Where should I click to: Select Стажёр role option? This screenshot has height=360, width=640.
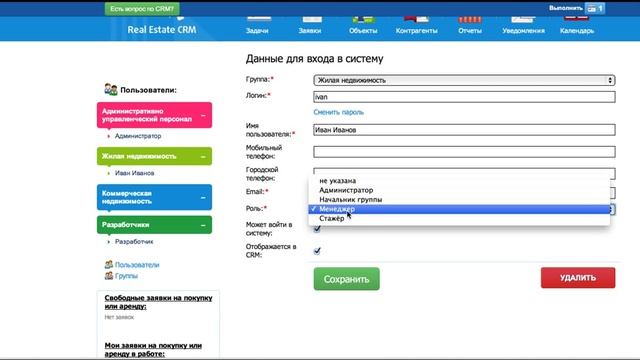[459, 218]
